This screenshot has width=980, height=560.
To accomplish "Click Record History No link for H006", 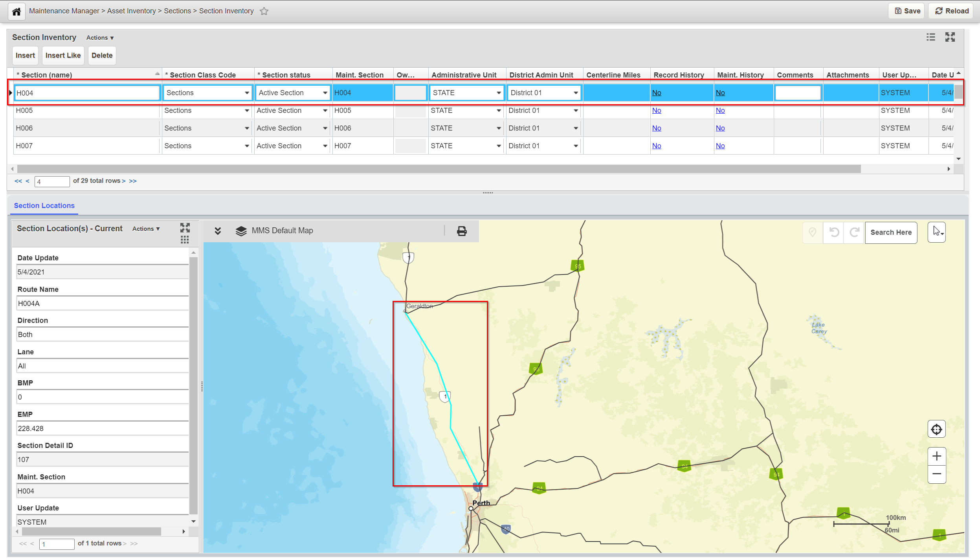I will pos(656,128).
